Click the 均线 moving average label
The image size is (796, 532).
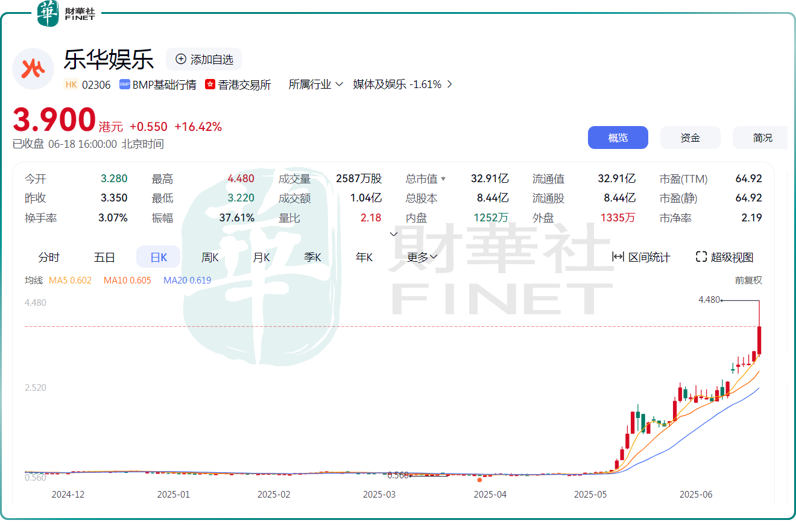(x=33, y=280)
